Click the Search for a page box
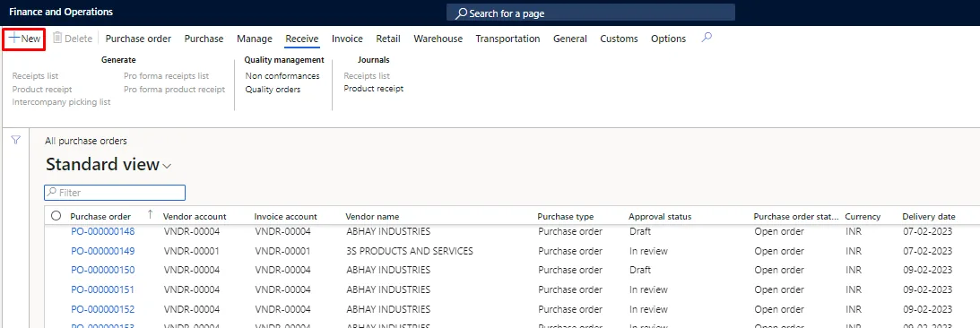Screen dimensions: 980x328 (591, 13)
